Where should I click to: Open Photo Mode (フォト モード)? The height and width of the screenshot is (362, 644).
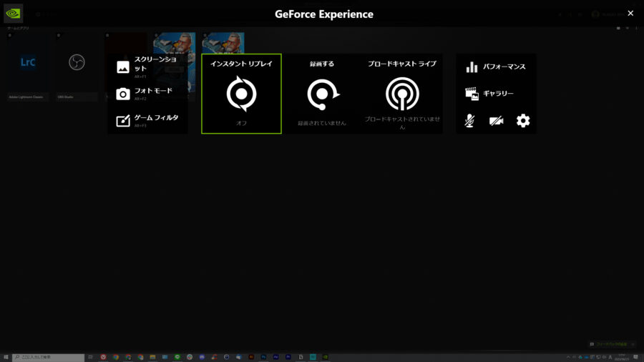(x=147, y=94)
